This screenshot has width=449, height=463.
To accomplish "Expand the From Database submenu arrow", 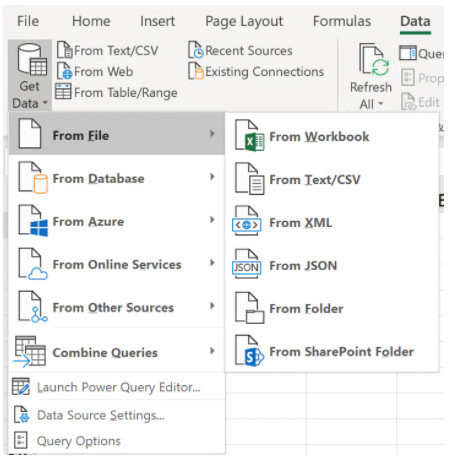I will coord(212,177).
